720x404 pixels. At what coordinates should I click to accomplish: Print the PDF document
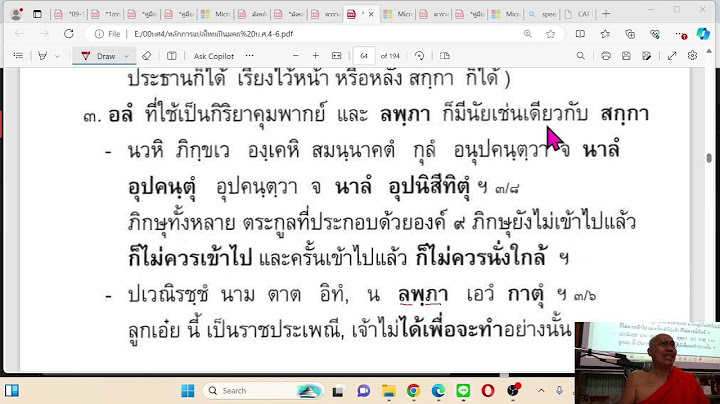pos(606,56)
